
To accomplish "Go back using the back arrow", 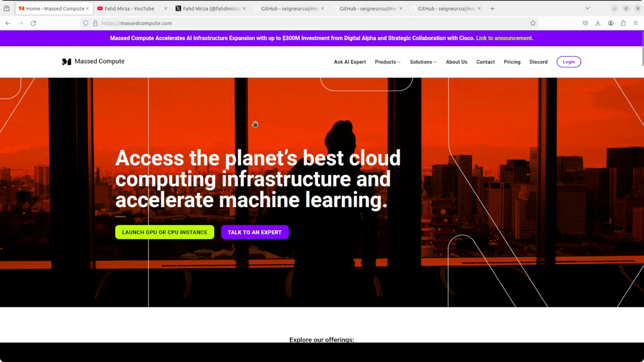I will click(x=8, y=23).
